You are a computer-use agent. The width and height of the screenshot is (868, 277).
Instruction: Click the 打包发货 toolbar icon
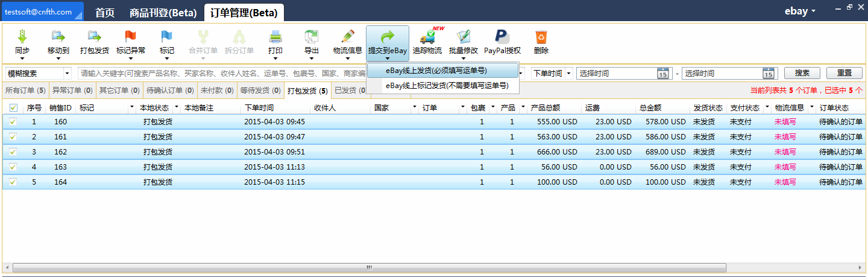point(95,36)
